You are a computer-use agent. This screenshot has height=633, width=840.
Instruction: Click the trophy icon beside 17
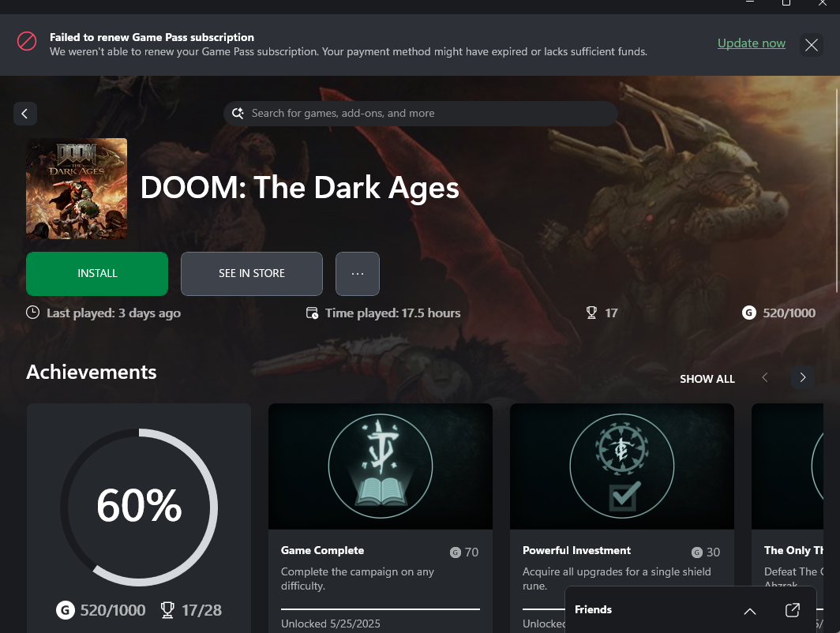tap(591, 313)
